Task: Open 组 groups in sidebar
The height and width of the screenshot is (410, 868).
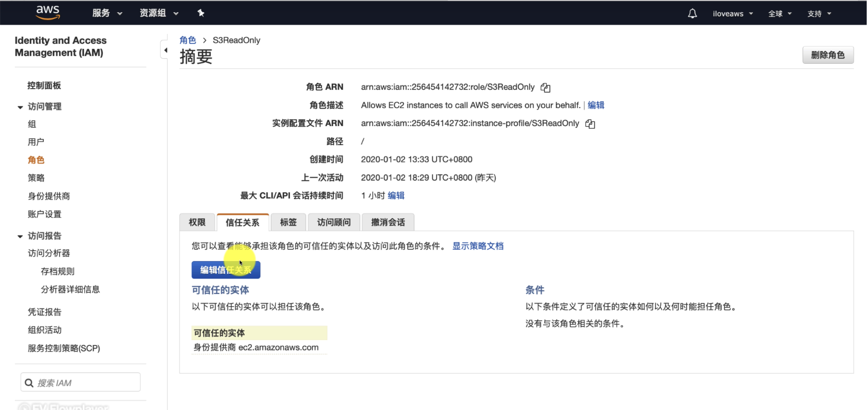Action: pyautogui.click(x=32, y=124)
